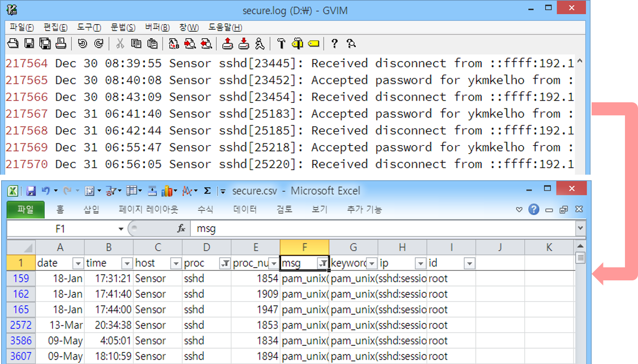
Task: Switch to the 데이터 ribbon tab
Action: coord(244,210)
